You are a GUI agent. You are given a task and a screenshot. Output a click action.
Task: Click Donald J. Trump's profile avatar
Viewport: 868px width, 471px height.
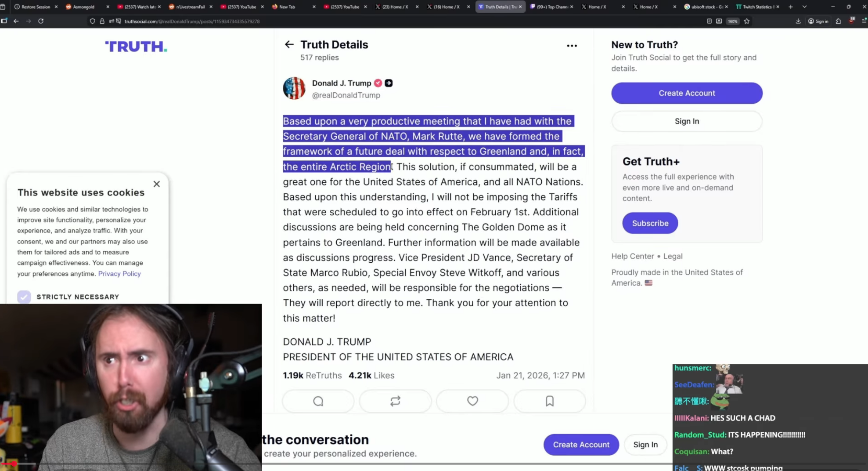pyautogui.click(x=294, y=88)
